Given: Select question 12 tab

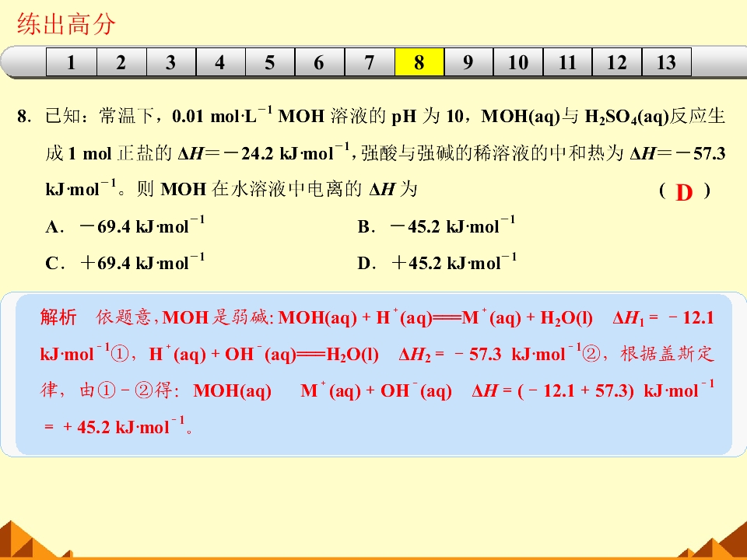Looking at the screenshot, I should [x=617, y=62].
